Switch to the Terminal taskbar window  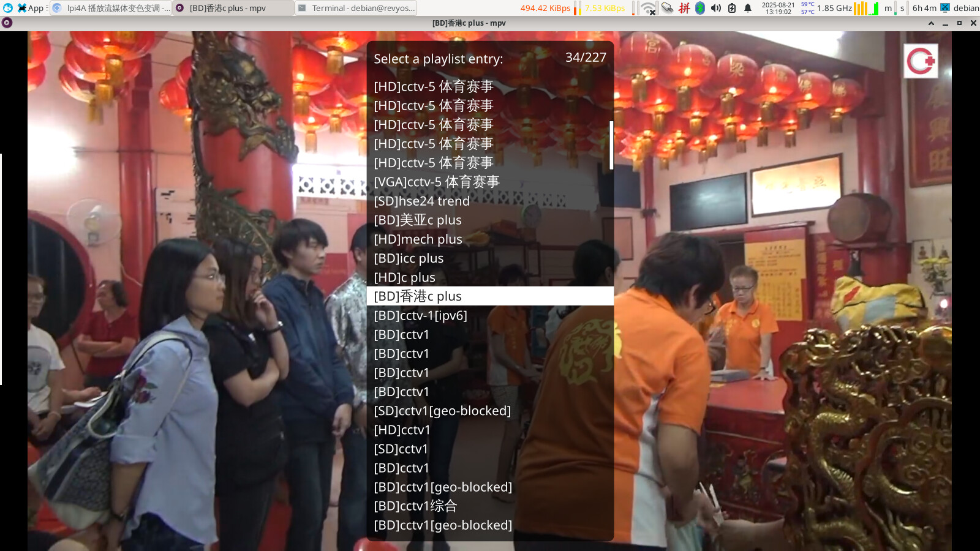pyautogui.click(x=356, y=8)
